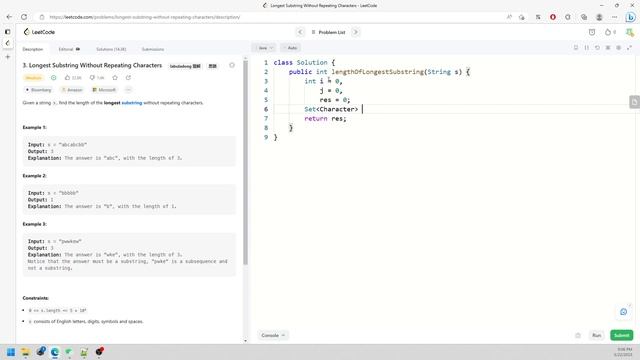Go to previous problem arrow
Viewport: 640px width, 360px height.
pos(300,32)
